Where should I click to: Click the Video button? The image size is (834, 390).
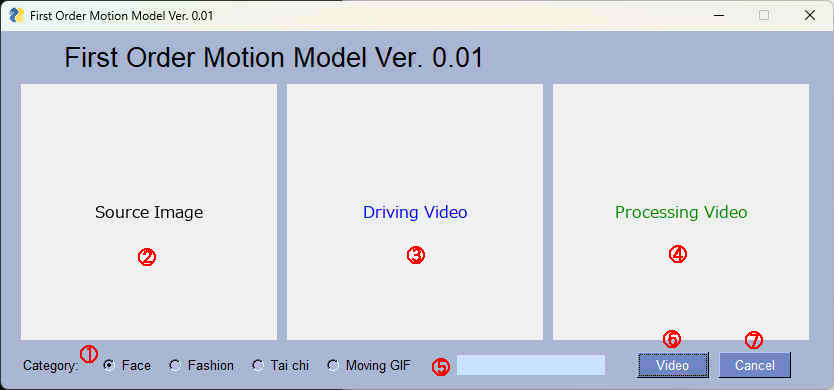pos(673,366)
